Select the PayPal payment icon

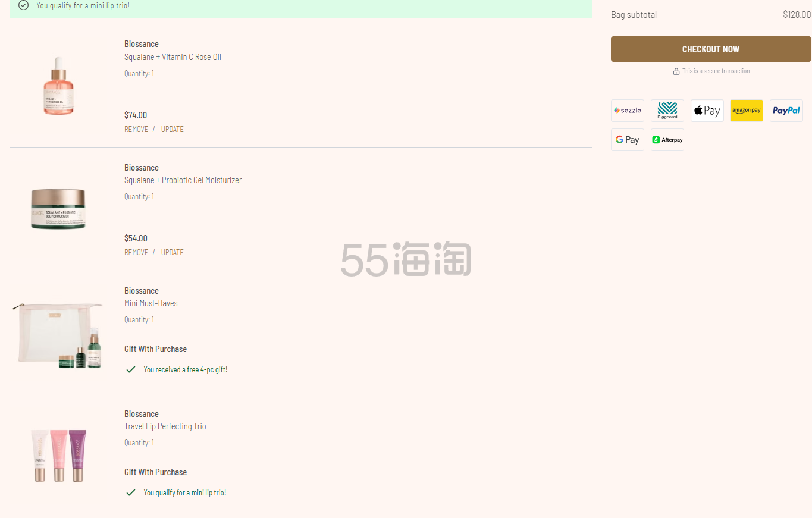(x=786, y=111)
